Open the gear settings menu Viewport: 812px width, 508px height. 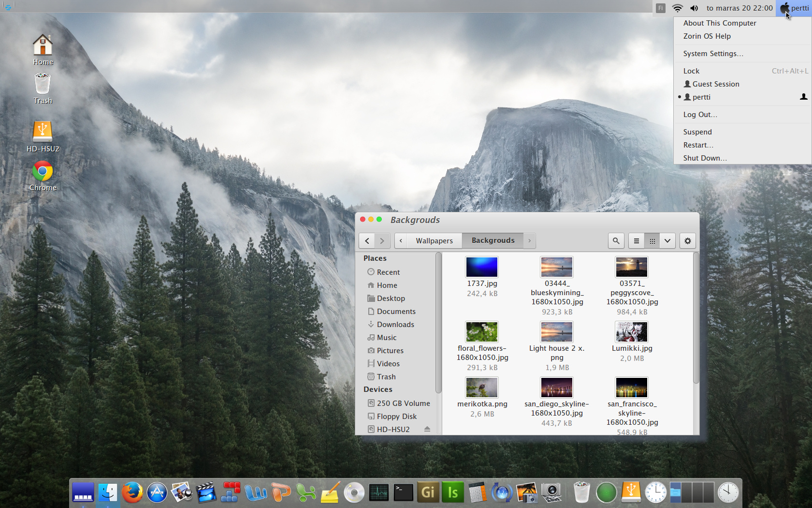point(688,241)
